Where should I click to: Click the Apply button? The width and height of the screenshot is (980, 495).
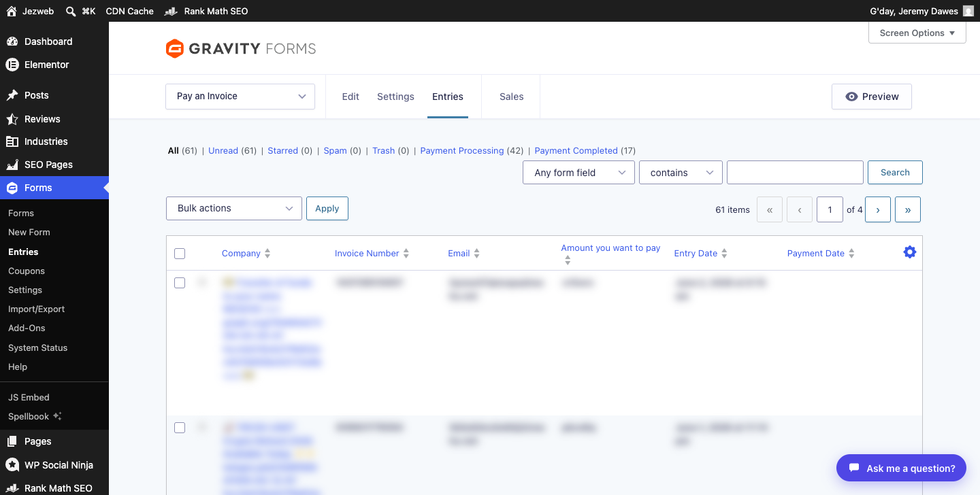pyautogui.click(x=327, y=208)
